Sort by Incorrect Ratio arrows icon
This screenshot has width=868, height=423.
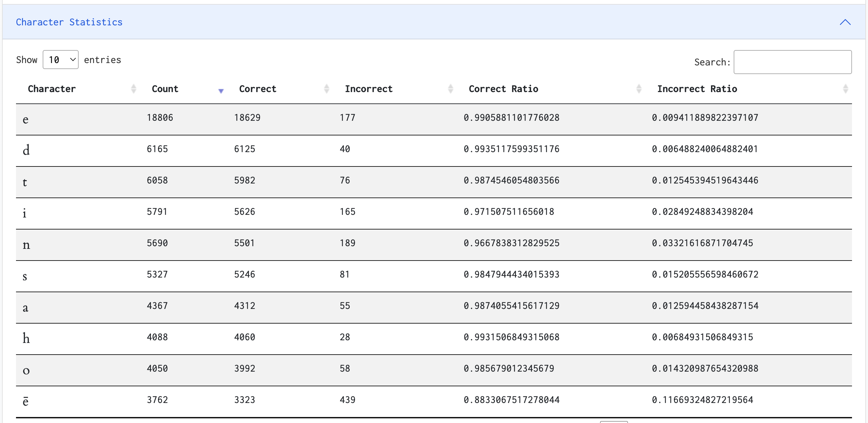845,89
